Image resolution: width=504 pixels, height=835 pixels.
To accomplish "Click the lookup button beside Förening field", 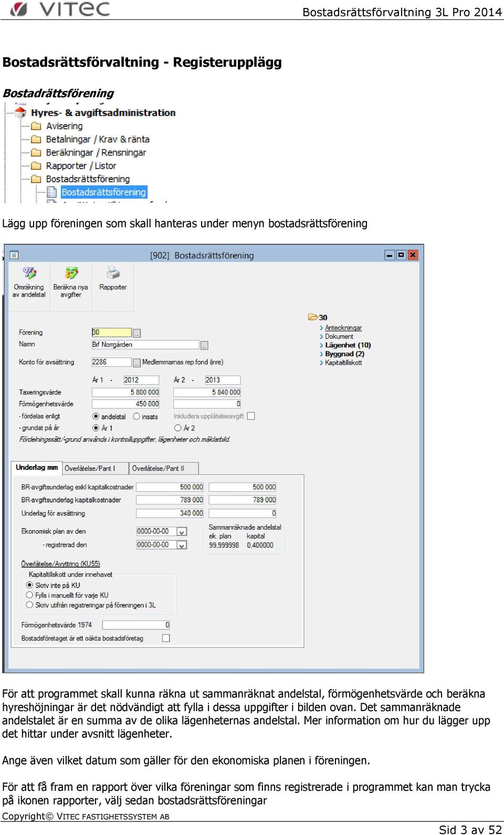I will point(137,333).
